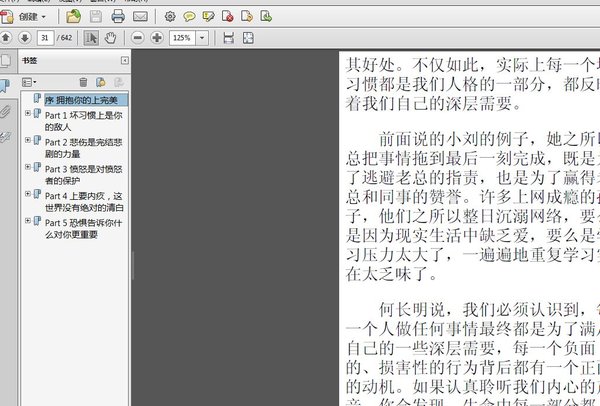Open the settings gear icon in toolbar
This screenshot has width=600, height=406.
[x=170, y=16]
